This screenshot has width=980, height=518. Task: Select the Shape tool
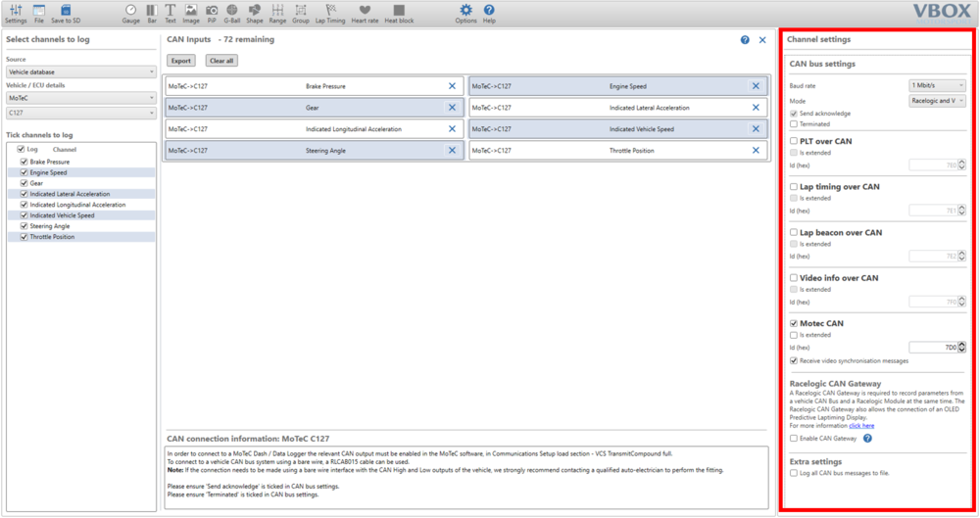tap(255, 13)
